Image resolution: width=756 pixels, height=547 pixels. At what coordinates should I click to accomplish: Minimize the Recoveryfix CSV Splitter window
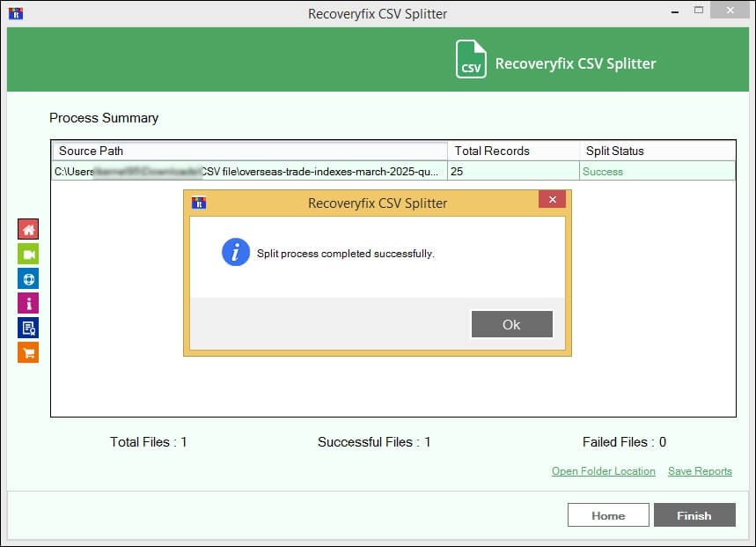(675, 11)
